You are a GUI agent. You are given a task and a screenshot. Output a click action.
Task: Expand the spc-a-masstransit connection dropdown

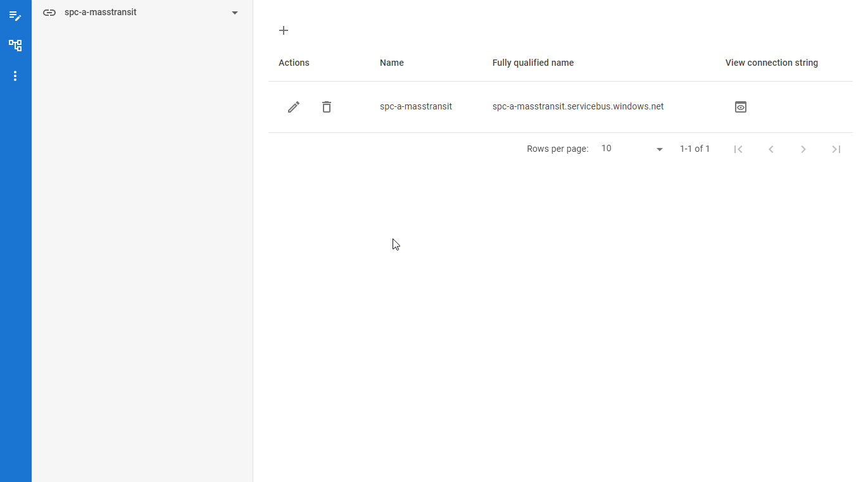(x=235, y=13)
